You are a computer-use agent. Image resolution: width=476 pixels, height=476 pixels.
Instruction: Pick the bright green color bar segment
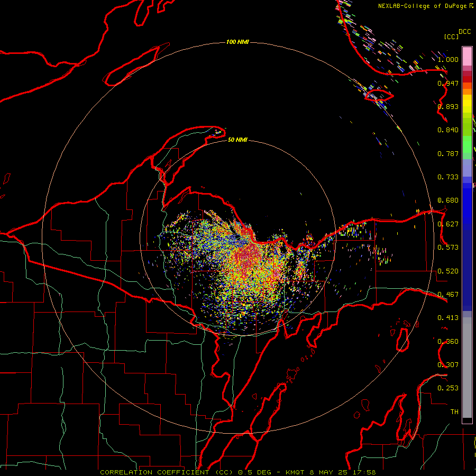coord(467,144)
